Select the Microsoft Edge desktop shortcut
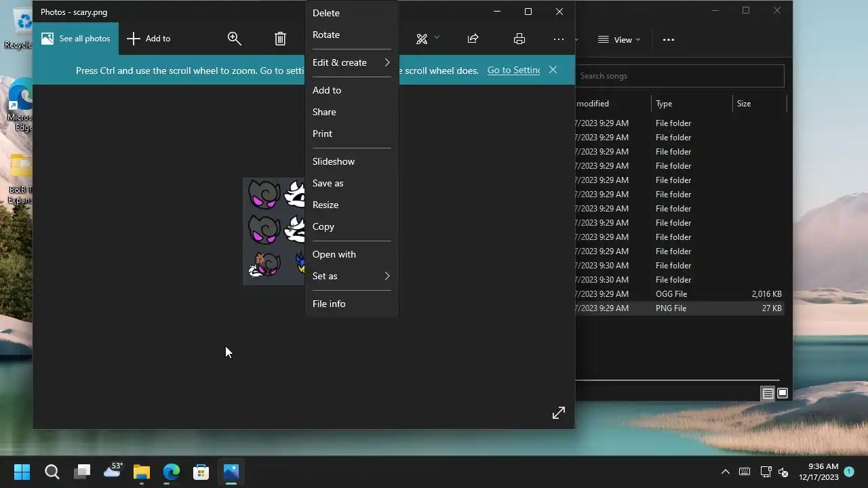Viewport: 868px width, 488px height. [20, 105]
